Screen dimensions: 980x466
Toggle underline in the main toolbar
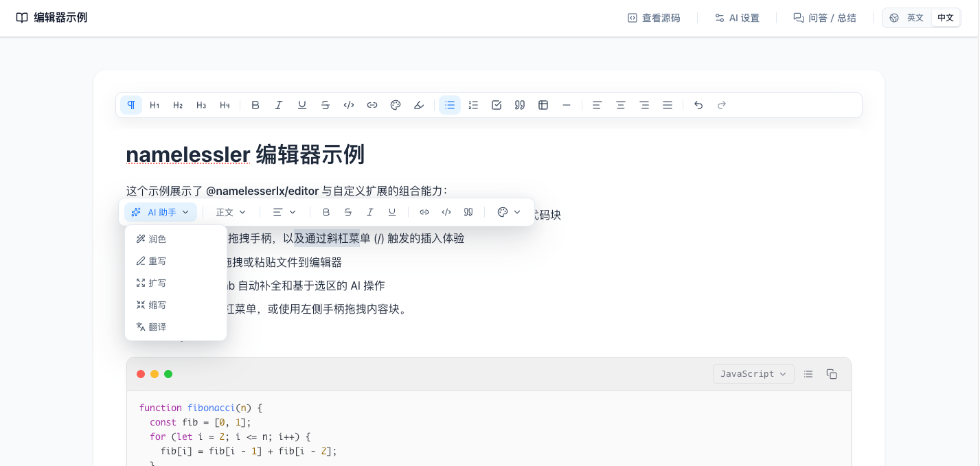pos(302,105)
